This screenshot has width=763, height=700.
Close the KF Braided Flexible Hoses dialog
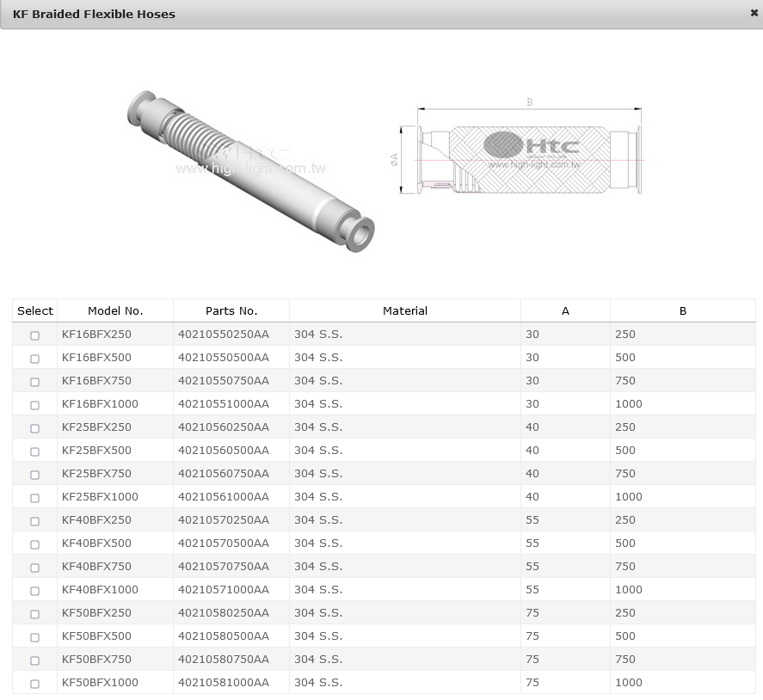point(754,14)
